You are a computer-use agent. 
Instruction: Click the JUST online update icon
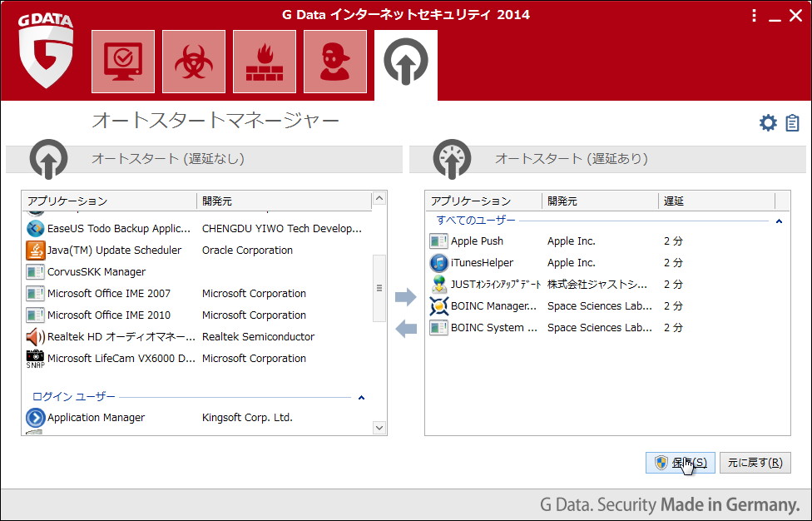[438, 285]
